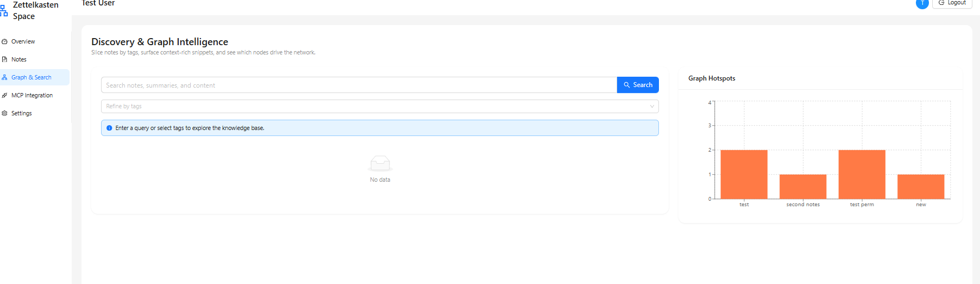Click the 'Slice notes by tags' subtitle text
The image size is (980, 284).
203,53
